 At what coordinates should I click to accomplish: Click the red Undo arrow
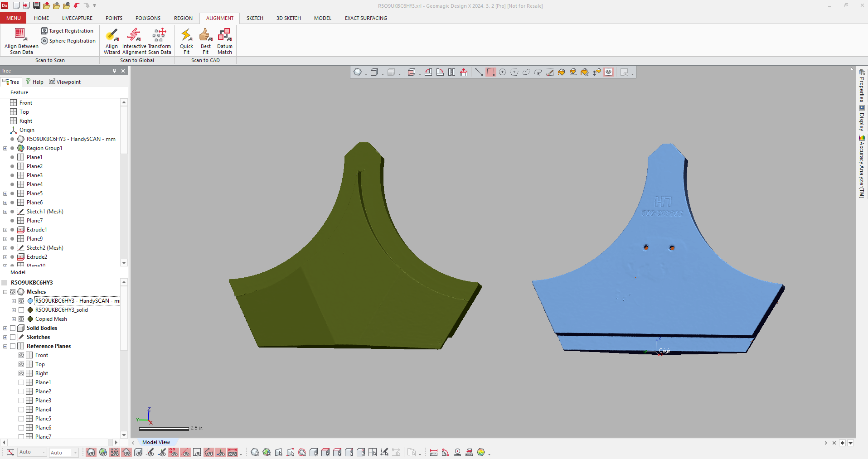[77, 5]
